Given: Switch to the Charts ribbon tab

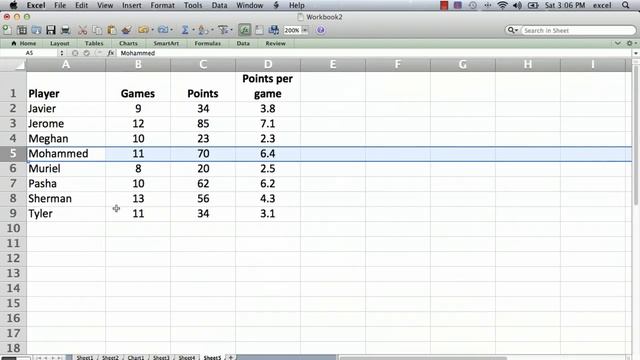Looking at the screenshot, I should point(128,43).
